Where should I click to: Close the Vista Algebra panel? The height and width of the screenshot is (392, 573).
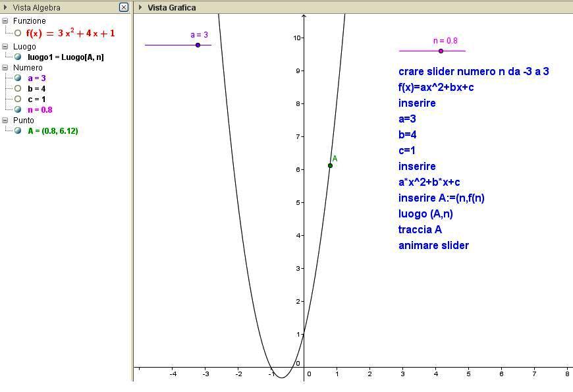click(124, 7)
